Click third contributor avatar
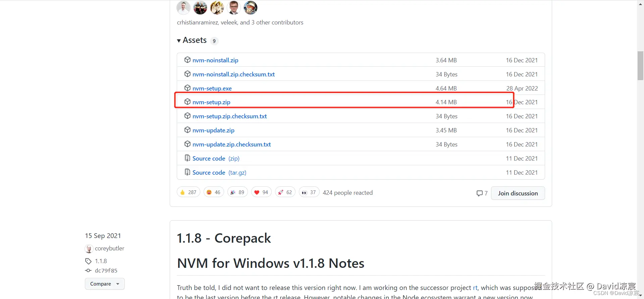This screenshot has width=644, height=299. point(217,7)
